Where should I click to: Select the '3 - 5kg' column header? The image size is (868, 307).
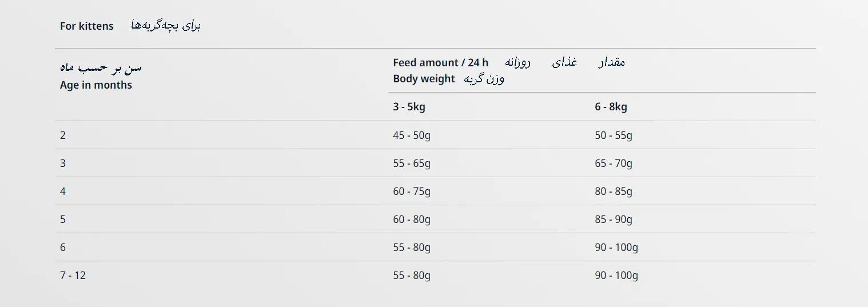tap(409, 107)
